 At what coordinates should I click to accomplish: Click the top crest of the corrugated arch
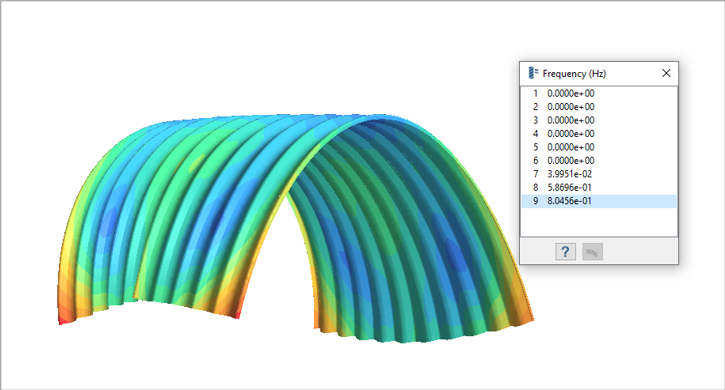277,118
